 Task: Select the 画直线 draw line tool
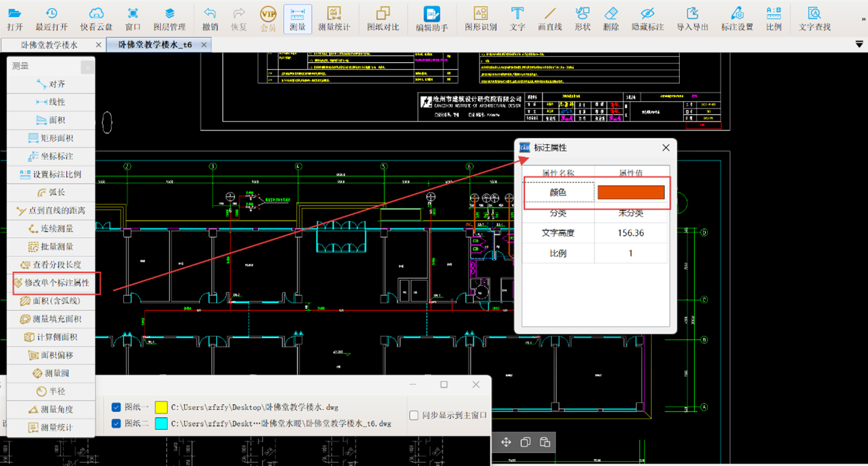point(549,18)
